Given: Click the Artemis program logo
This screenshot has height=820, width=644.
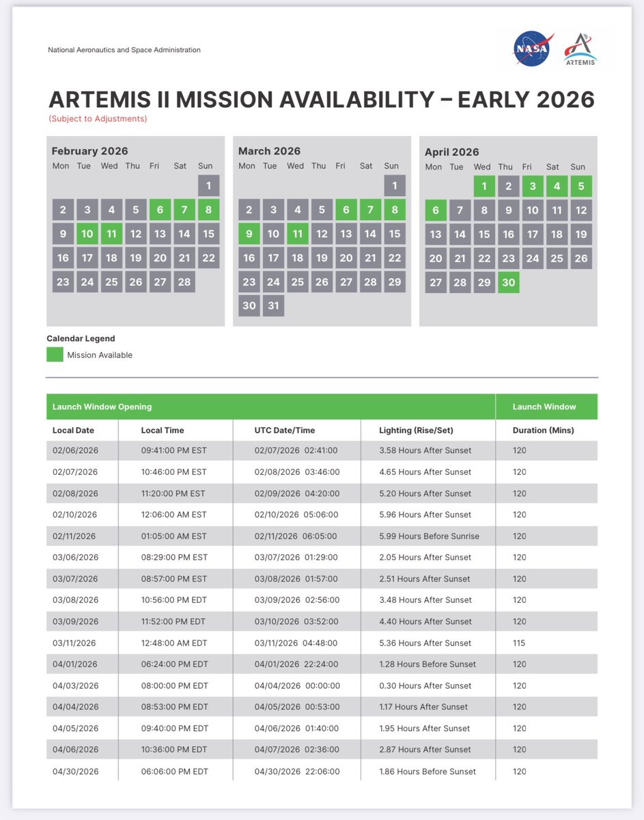Looking at the screenshot, I should pyautogui.click(x=580, y=49).
